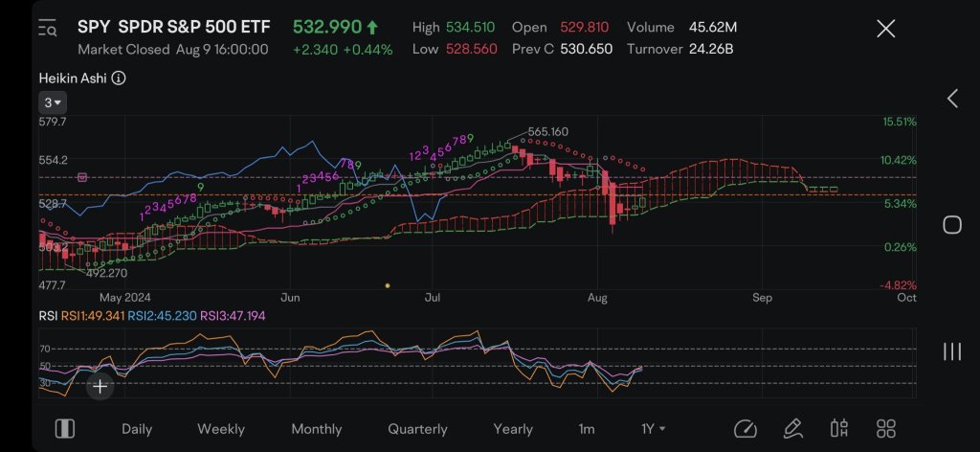The height and width of the screenshot is (452, 980).
Task: Switch to Daily timeframe
Action: coord(137,429)
